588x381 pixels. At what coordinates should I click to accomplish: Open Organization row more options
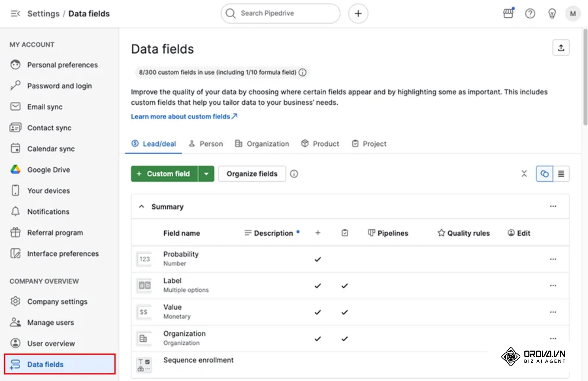pyautogui.click(x=553, y=338)
